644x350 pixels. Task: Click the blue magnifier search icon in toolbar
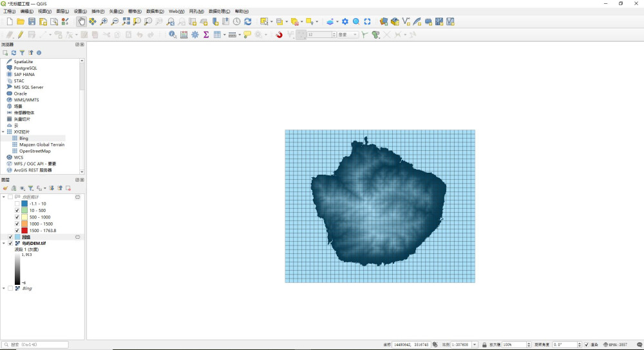356,22
